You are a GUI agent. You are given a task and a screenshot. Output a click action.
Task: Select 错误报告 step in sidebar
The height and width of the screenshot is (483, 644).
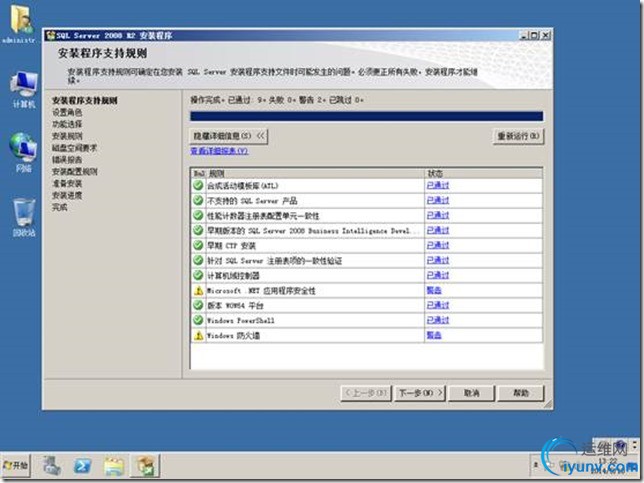click(x=67, y=160)
